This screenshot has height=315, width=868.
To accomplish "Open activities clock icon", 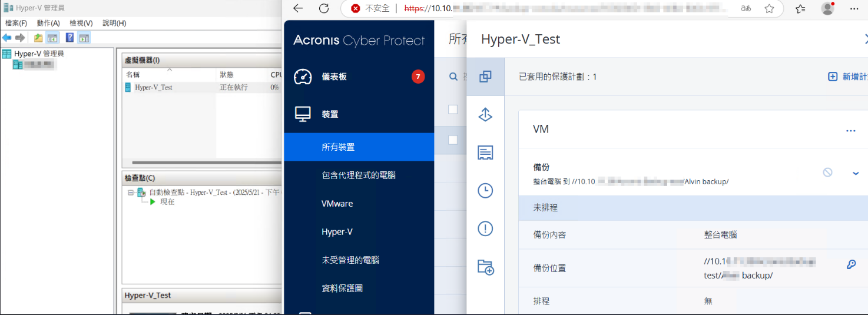I will click(x=485, y=191).
